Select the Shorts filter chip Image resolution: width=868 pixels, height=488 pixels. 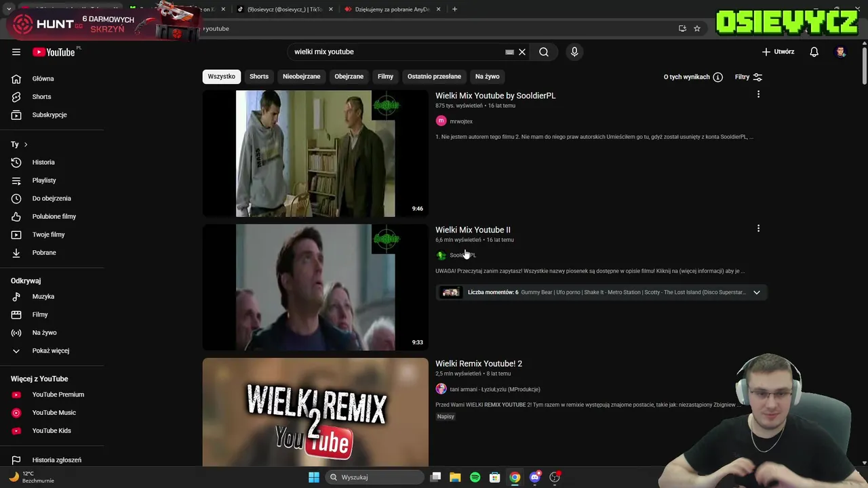tap(259, 77)
